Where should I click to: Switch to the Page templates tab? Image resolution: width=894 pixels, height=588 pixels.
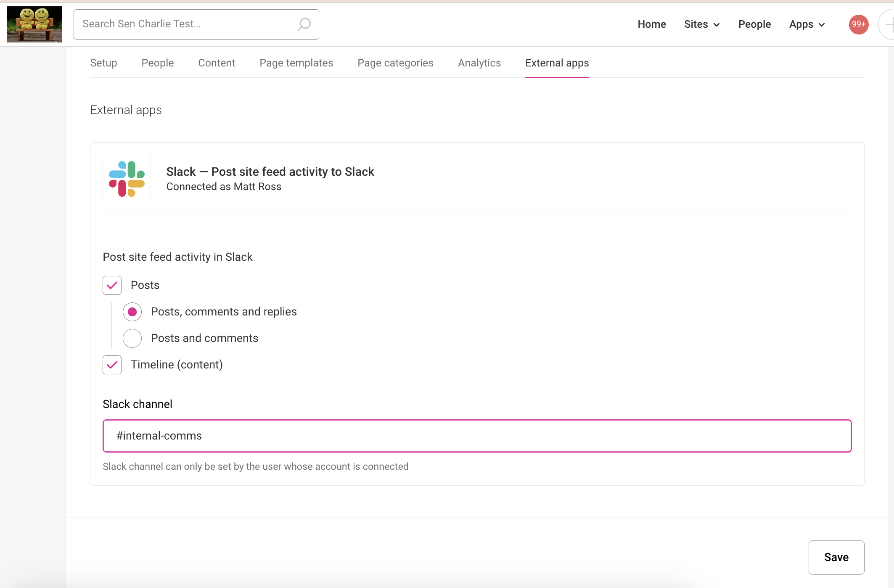tap(296, 63)
